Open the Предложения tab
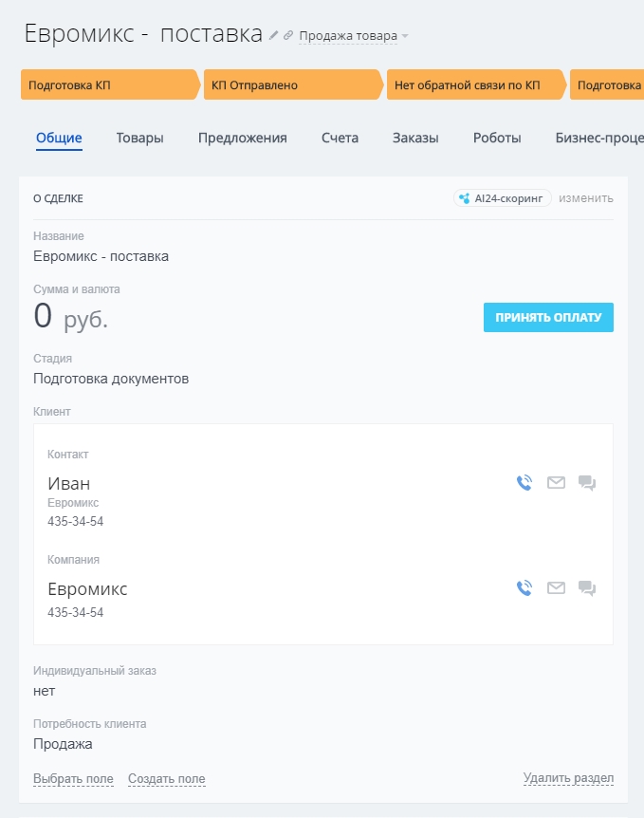This screenshot has height=818, width=644. [x=242, y=138]
